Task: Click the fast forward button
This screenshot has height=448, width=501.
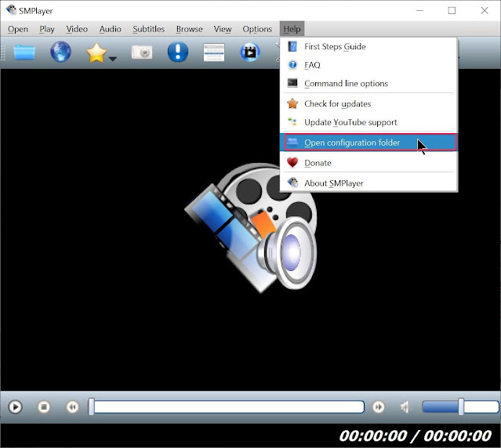Action: tap(379, 406)
